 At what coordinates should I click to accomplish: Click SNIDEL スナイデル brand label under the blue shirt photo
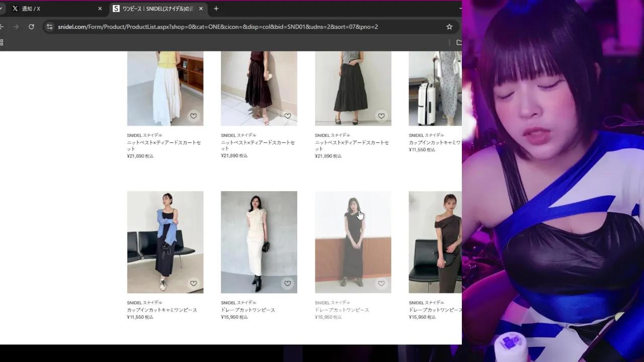144,303
